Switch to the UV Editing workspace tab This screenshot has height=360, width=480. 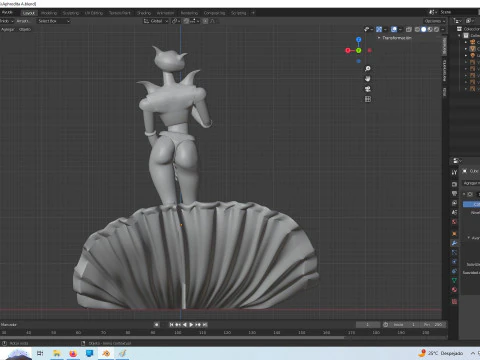point(94,13)
